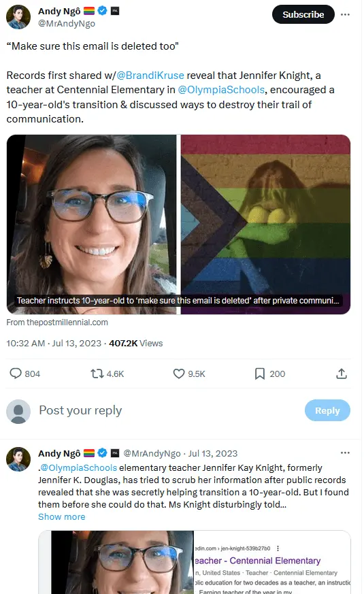
Task: Expand the reply with Show more
Action: (x=62, y=516)
